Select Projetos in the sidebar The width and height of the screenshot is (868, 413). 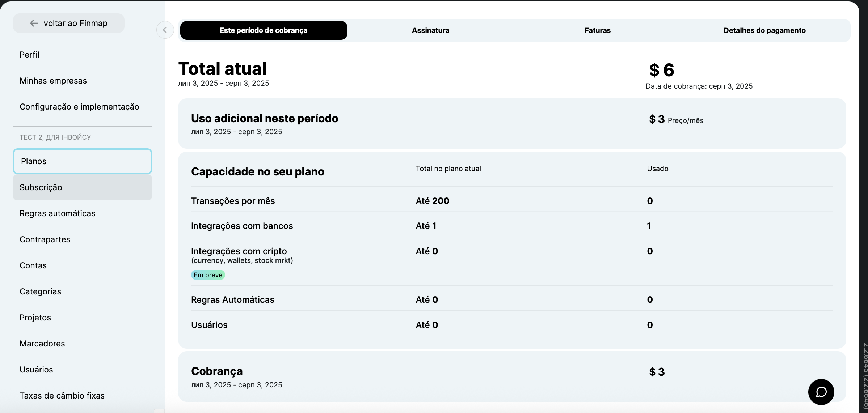pos(35,318)
